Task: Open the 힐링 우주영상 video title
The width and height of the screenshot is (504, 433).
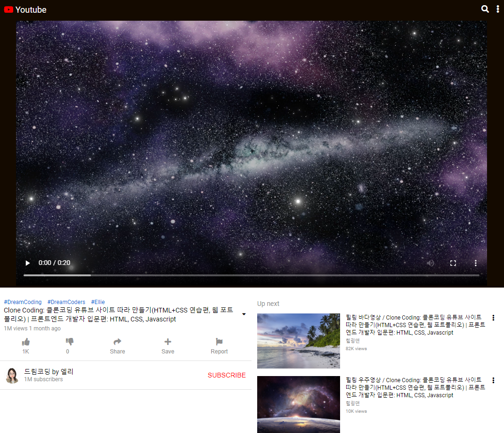Action: [415, 387]
